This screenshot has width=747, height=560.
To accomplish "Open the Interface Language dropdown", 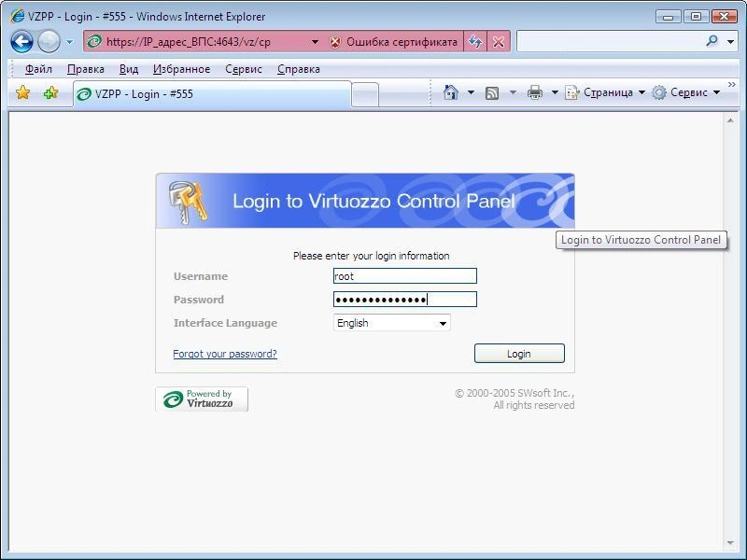I will pyautogui.click(x=392, y=323).
